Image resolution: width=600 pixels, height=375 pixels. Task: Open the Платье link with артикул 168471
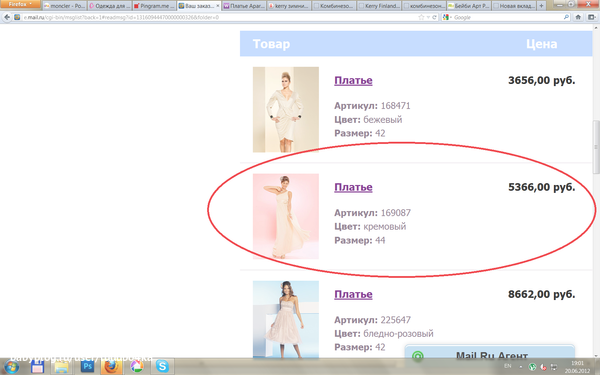[x=353, y=80]
